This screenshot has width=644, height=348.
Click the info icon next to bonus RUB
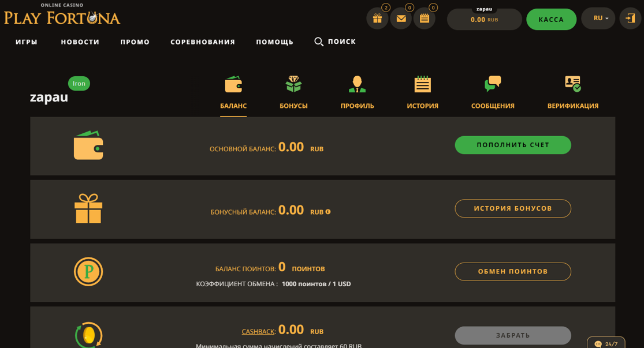pyautogui.click(x=327, y=212)
